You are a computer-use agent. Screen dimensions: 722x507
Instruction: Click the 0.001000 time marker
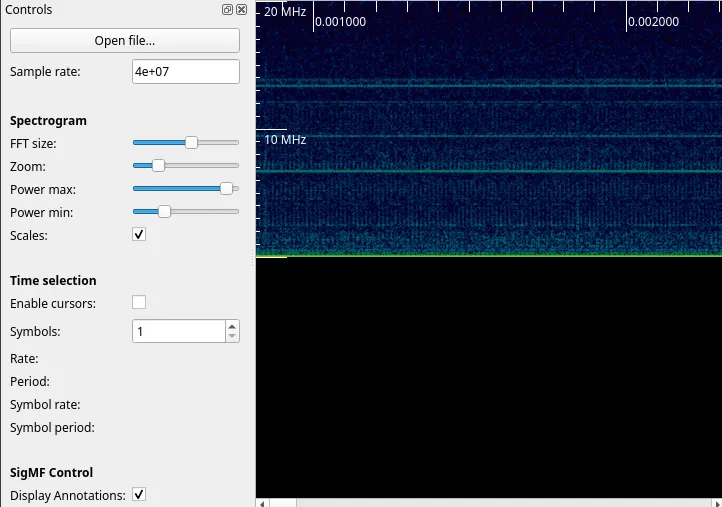(x=341, y=22)
